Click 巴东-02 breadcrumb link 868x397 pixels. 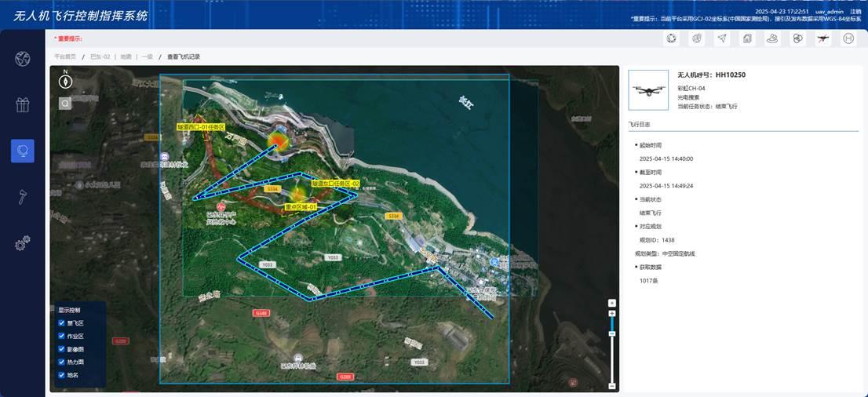pos(100,57)
